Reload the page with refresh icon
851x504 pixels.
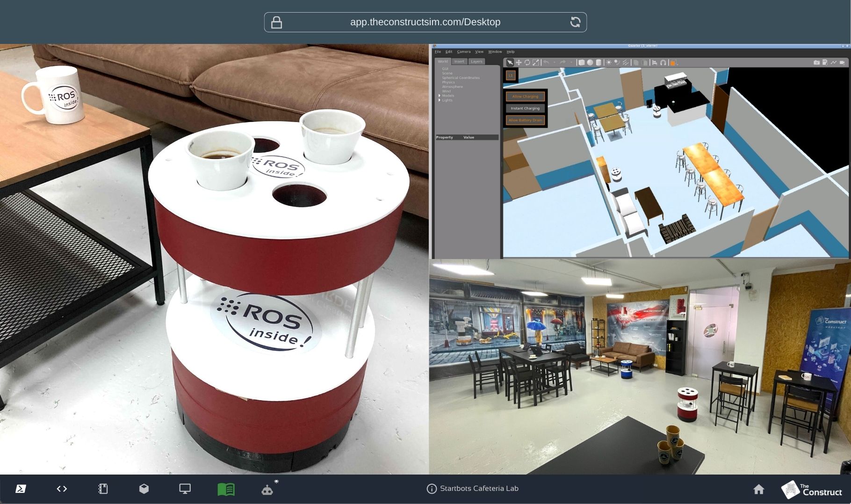tap(575, 22)
